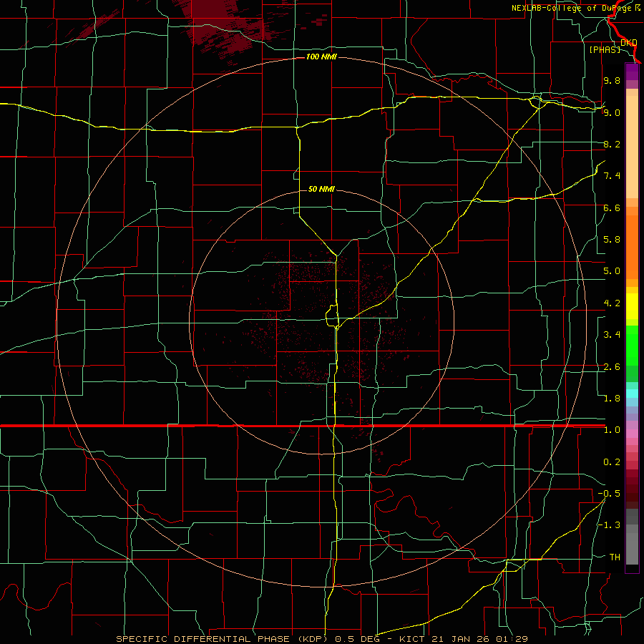
Task: Click the orange band of the color scale
Action: point(632,246)
